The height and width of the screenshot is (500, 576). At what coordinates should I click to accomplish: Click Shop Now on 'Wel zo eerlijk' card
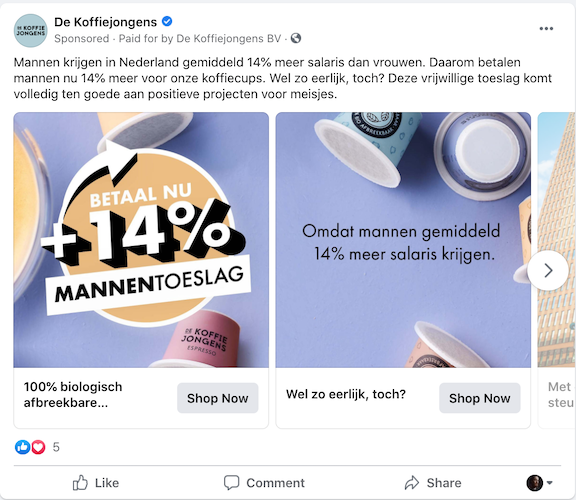[x=479, y=398]
